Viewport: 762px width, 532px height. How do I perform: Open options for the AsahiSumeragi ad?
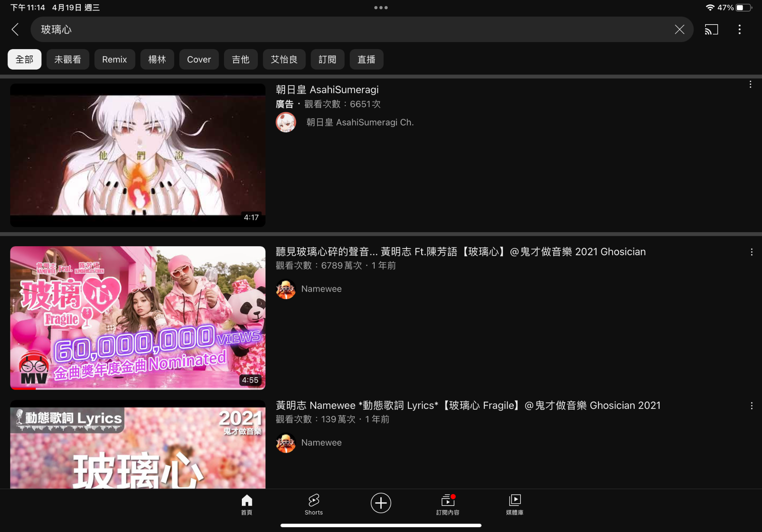click(x=750, y=84)
